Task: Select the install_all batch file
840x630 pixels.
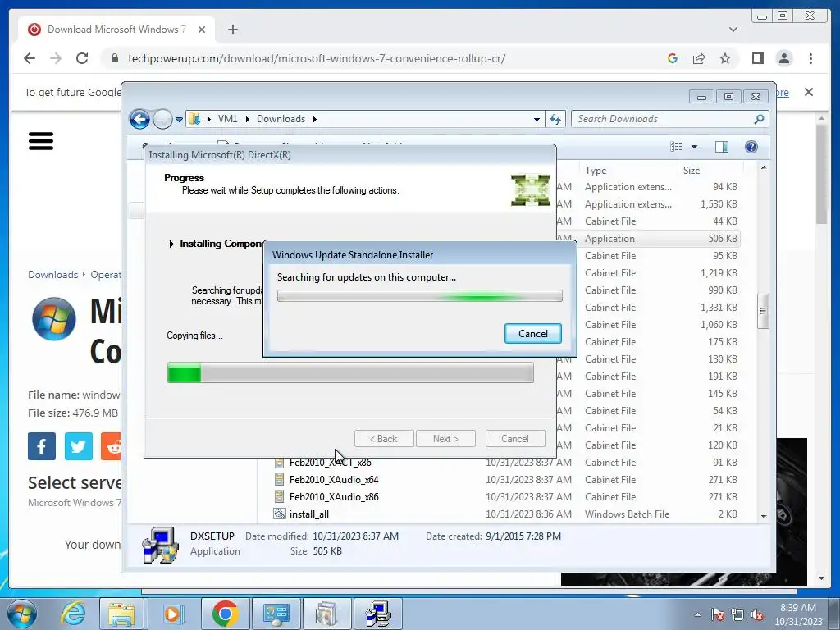Action: [x=309, y=514]
